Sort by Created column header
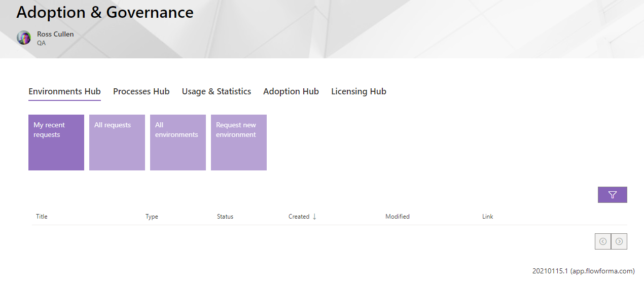 click(299, 217)
